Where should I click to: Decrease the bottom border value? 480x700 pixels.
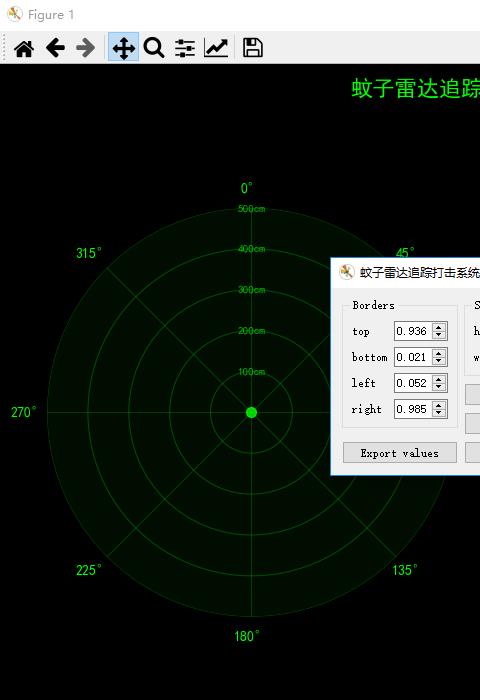[439, 361]
